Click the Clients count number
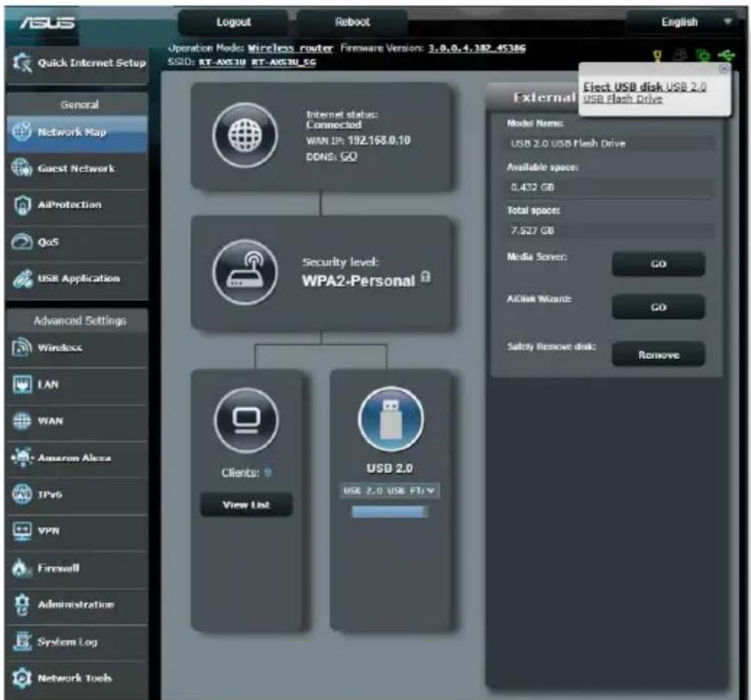The image size is (751, 700). (x=267, y=472)
